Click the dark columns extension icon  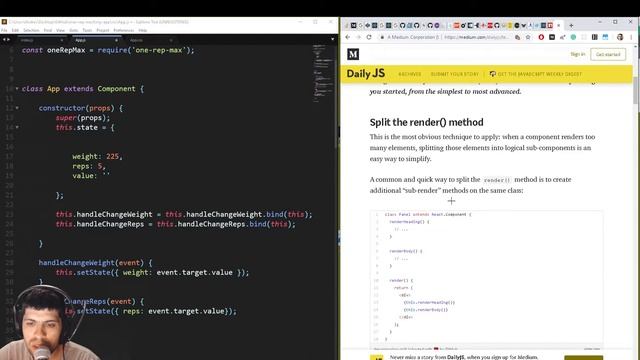(595, 37)
